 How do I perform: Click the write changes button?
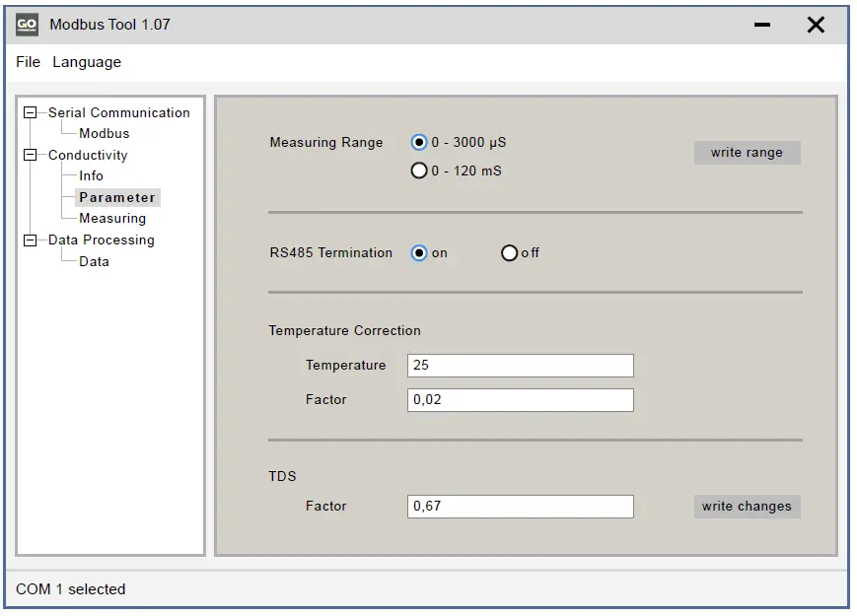(747, 506)
